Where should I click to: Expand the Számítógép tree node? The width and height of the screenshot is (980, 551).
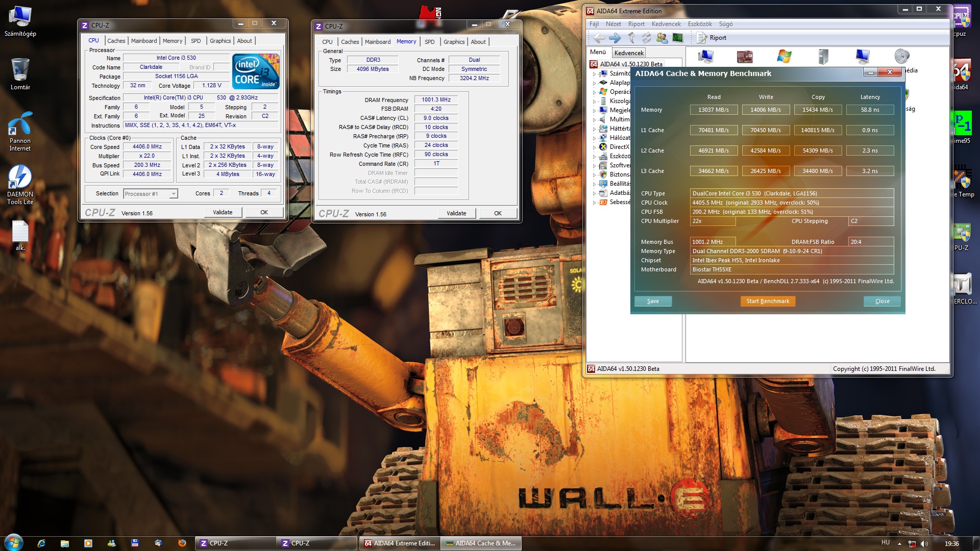(594, 74)
